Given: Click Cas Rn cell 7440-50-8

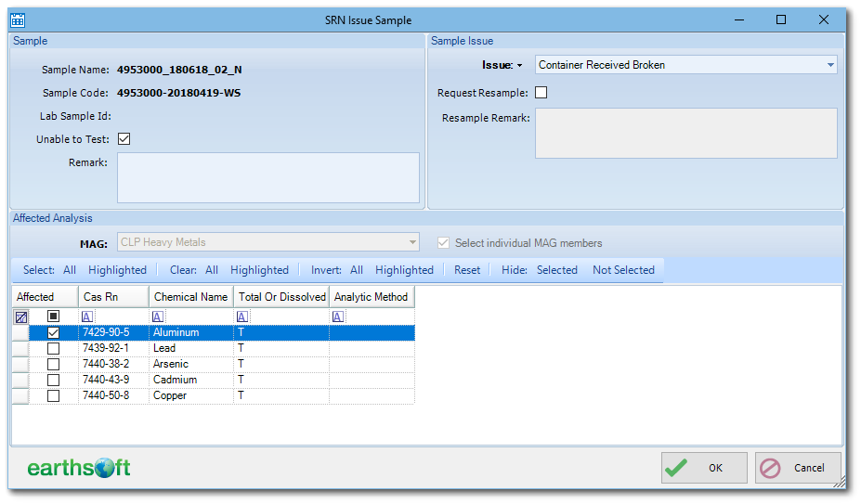Looking at the screenshot, I should tap(113, 395).
